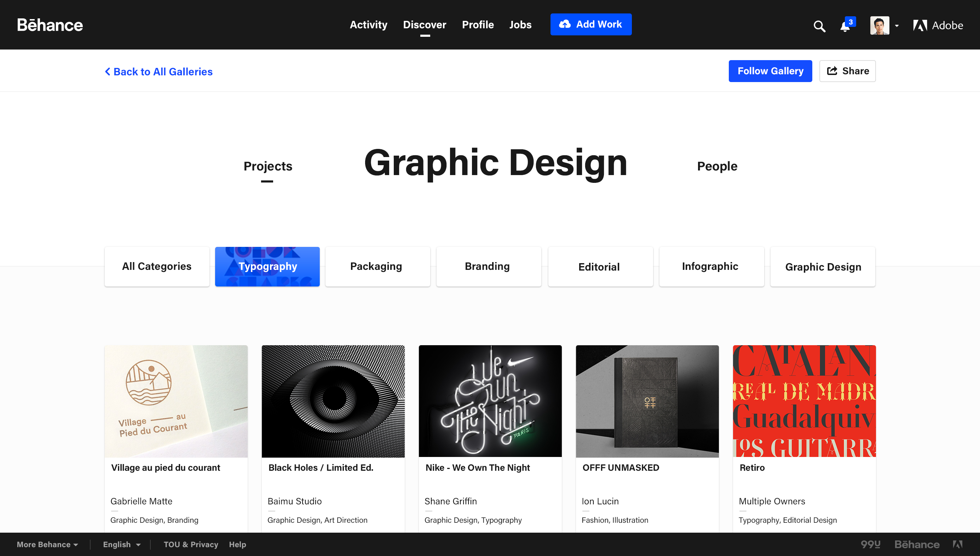Expand the More Behance menu

(x=47, y=544)
